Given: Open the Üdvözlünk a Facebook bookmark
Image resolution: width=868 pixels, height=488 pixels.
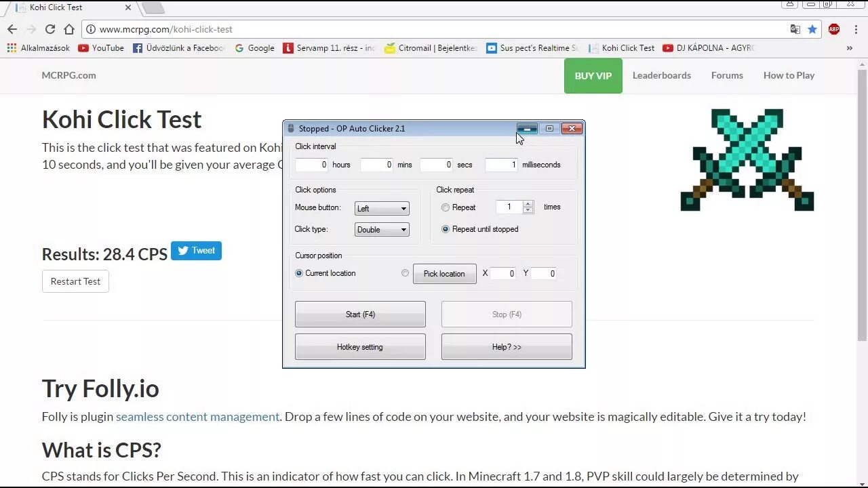Looking at the screenshot, I should [x=179, y=48].
